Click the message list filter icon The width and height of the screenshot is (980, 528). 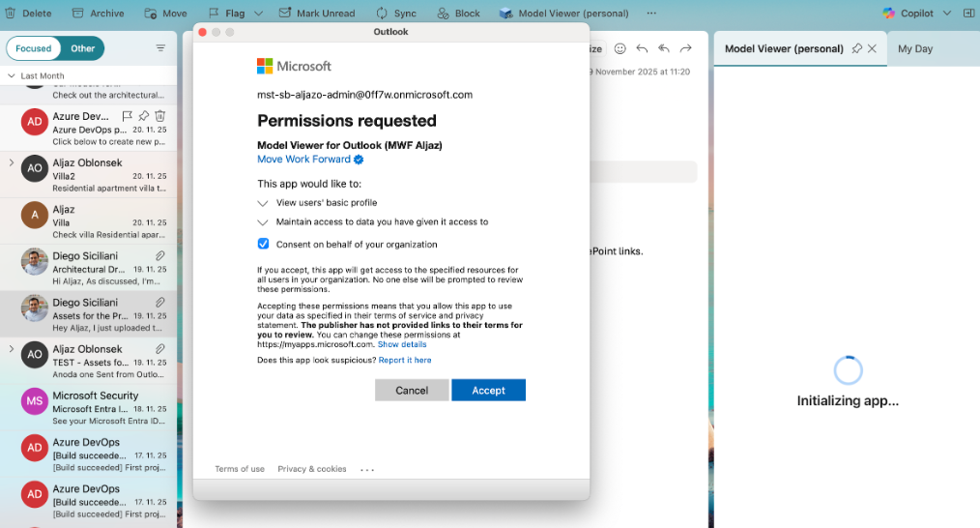click(160, 47)
